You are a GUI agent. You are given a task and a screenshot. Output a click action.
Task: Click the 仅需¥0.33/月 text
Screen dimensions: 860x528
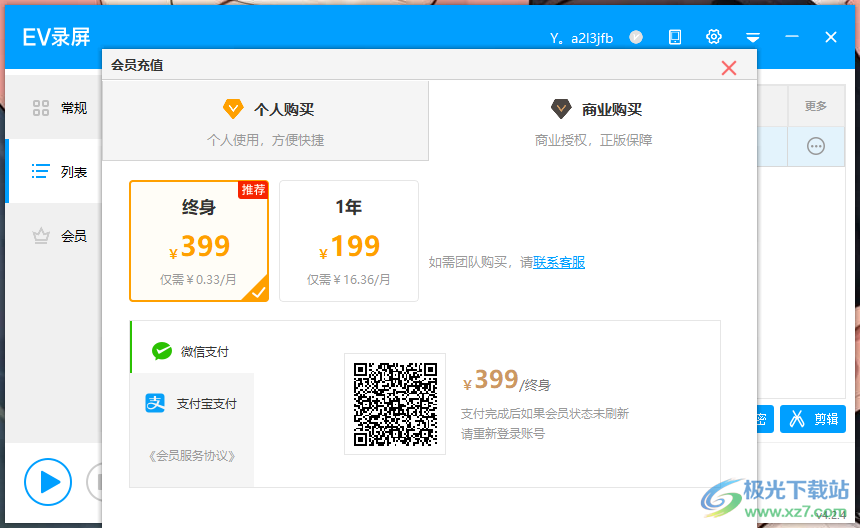[198, 280]
